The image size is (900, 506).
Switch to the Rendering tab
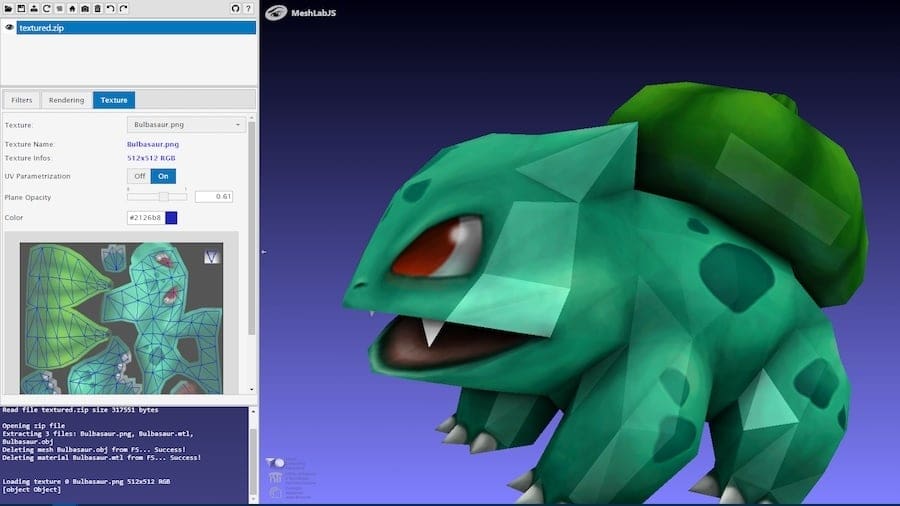(66, 100)
